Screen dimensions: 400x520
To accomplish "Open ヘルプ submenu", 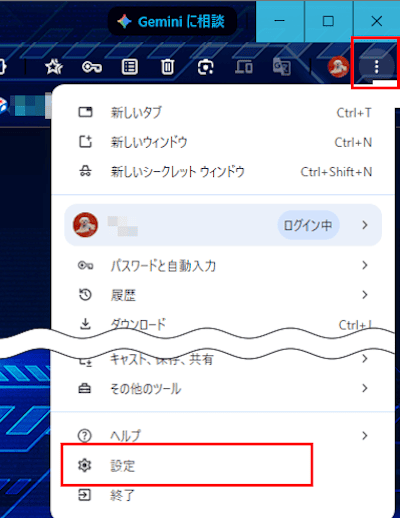I will tap(223, 435).
